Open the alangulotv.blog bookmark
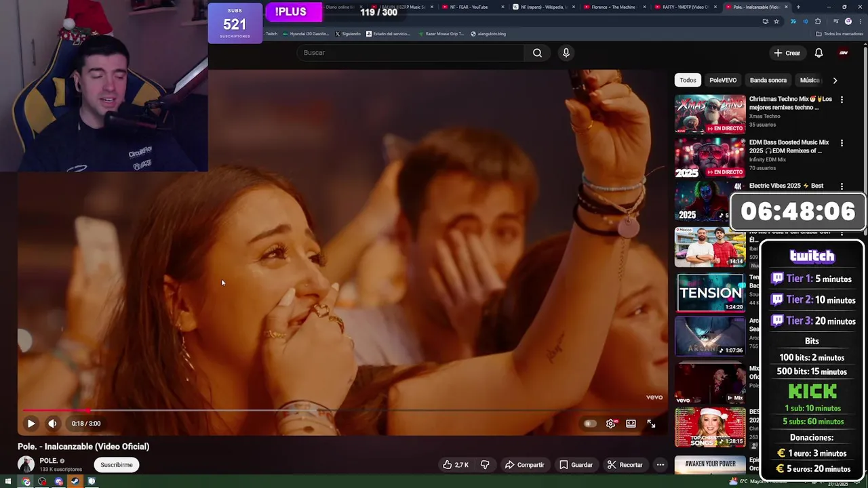 pyautogui.click(x=488, y=33)
